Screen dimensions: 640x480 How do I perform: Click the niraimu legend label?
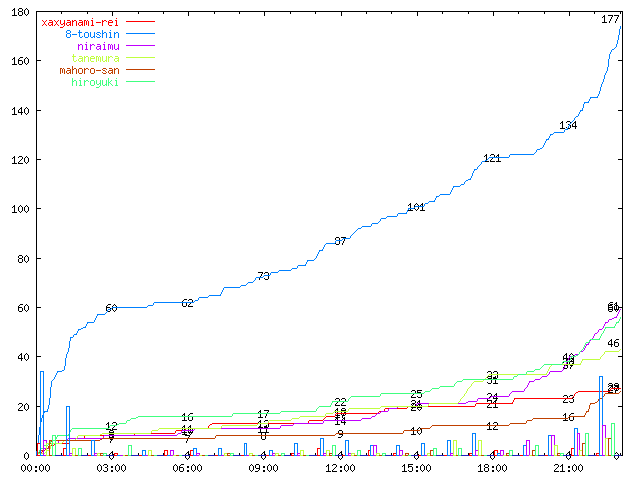98,46
